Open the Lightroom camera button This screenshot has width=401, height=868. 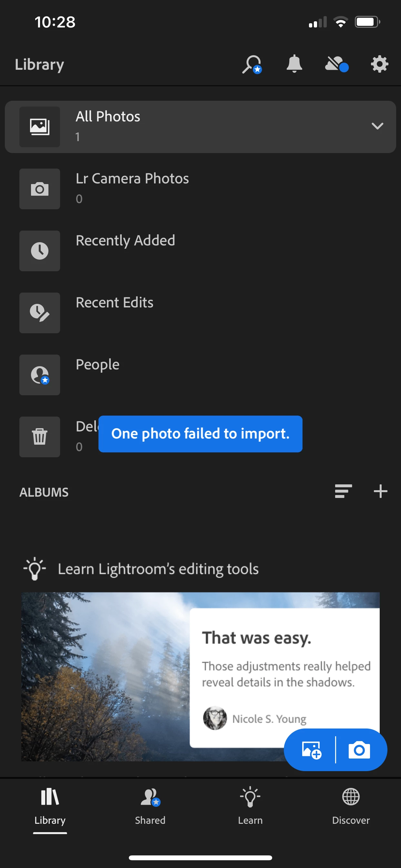(359, 750)
